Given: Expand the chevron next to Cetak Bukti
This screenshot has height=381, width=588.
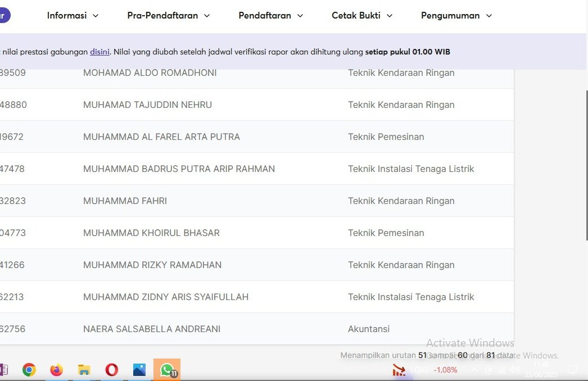Looking at the screenshot, I should pos(389,16).
